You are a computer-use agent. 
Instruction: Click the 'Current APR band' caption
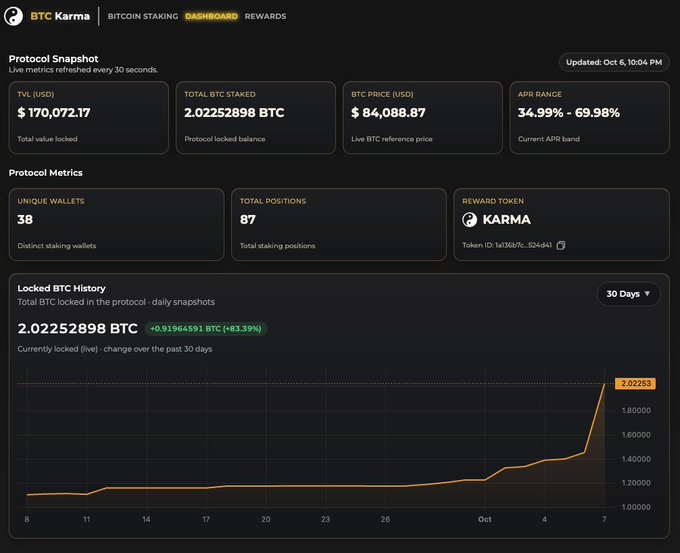[549, 139]
